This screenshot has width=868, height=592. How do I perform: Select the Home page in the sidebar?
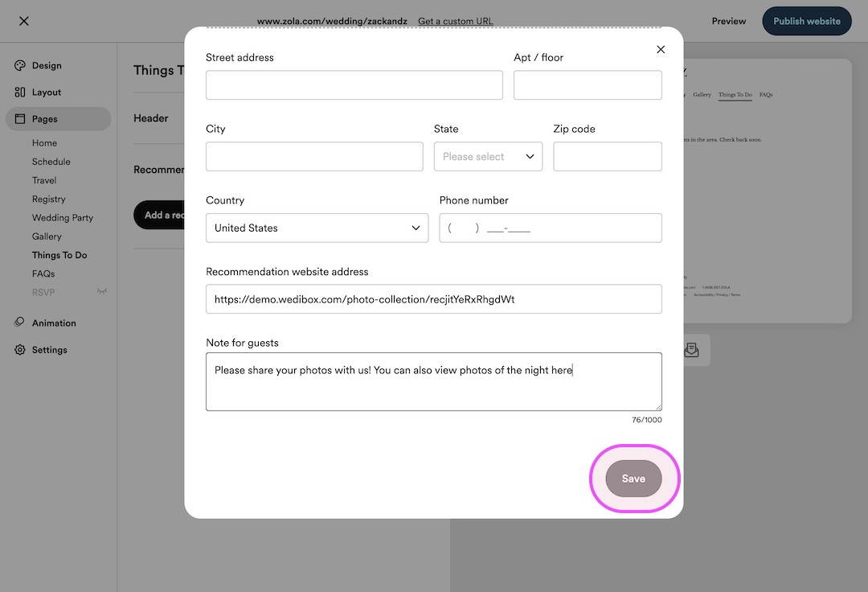[44, 142]
